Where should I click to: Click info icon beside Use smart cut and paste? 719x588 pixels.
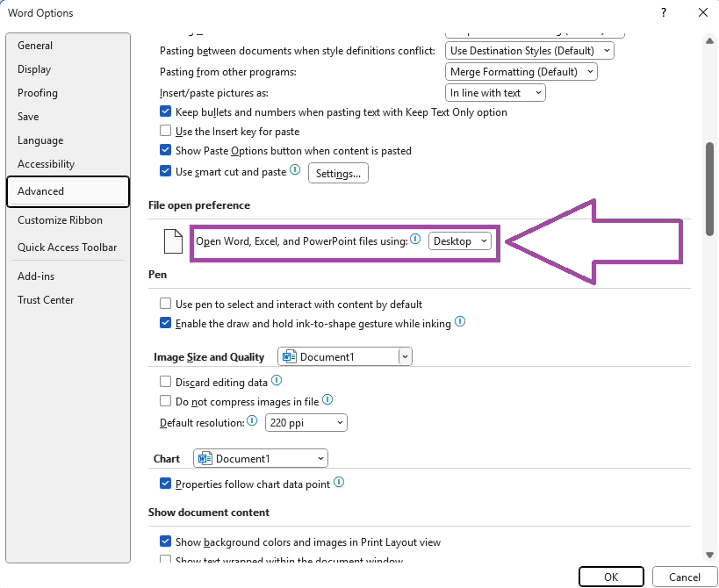(x=295, y=170)
